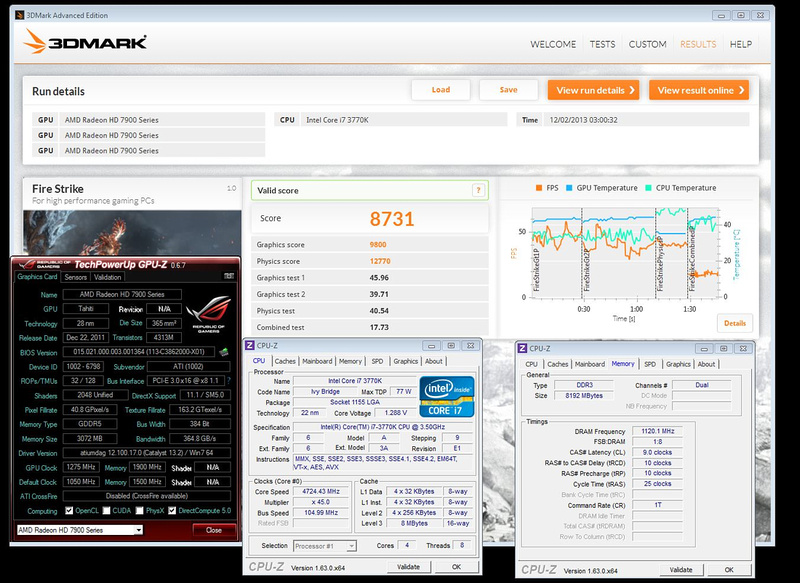Click the GPU-Z BIOS save chip icon

pyautogui.click(x=223, y=352)
